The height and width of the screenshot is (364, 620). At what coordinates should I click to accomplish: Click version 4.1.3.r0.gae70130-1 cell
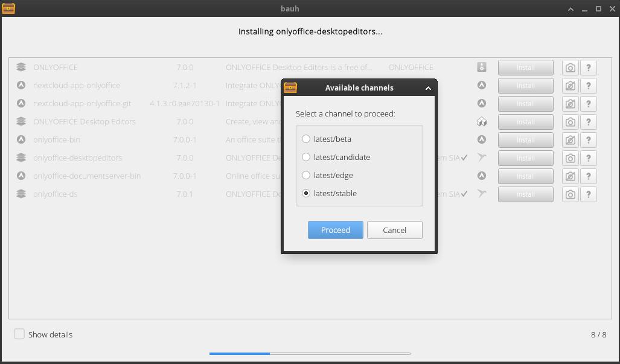pos(185,104)
